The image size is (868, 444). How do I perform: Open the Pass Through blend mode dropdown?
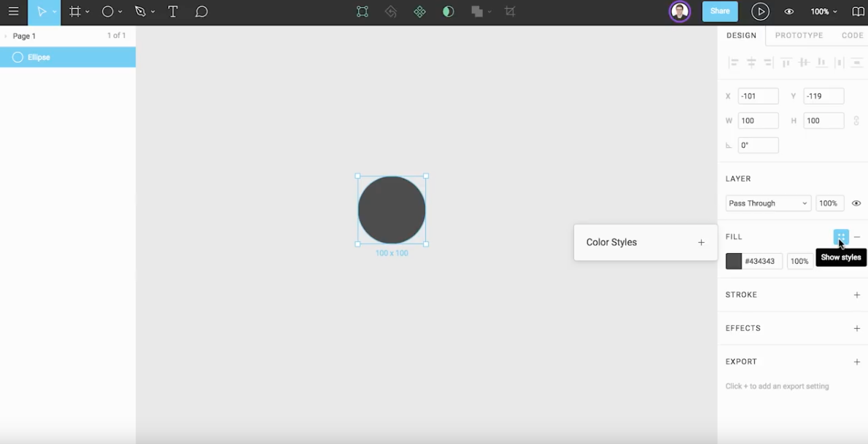767,203
